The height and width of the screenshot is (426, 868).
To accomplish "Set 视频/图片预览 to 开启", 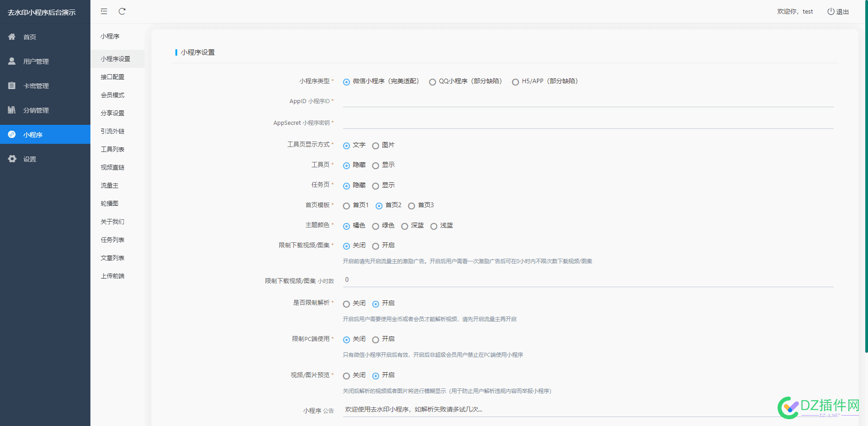I will (376, 376).
